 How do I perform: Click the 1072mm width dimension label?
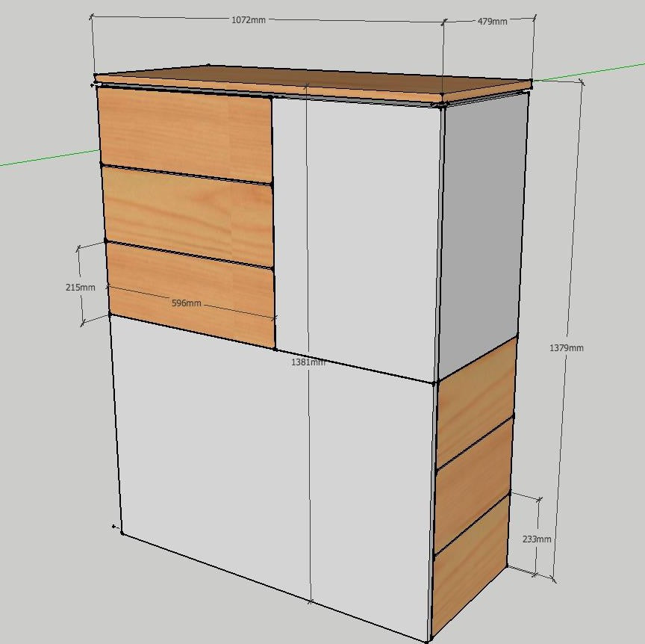248,19
